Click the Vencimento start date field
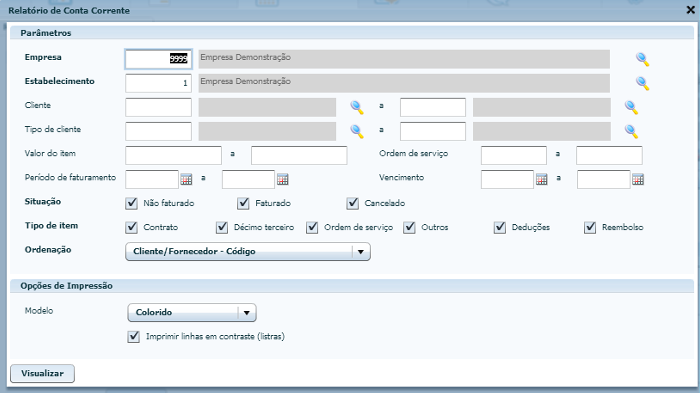700x393 pixels. tap(507, 180)
